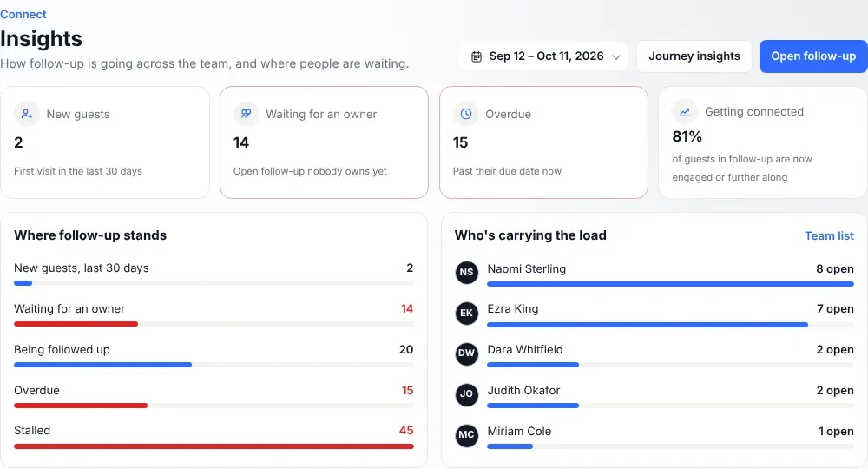Click the "Miriam Cole" name
868x469 pixels.
519,432
